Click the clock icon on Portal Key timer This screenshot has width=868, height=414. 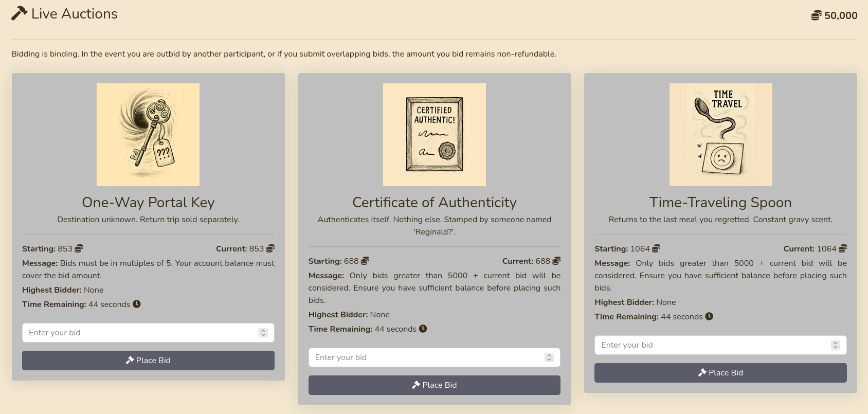pos(137,304)
